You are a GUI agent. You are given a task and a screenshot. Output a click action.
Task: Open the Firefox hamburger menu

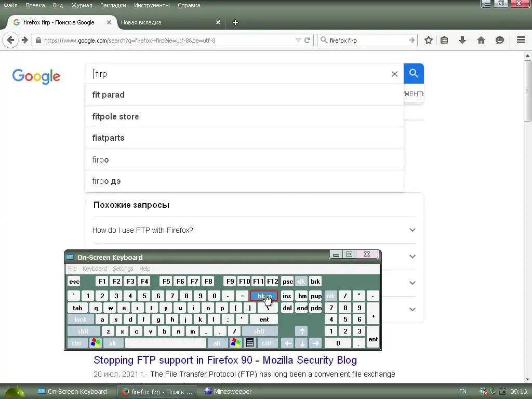(x=521, y=40)
